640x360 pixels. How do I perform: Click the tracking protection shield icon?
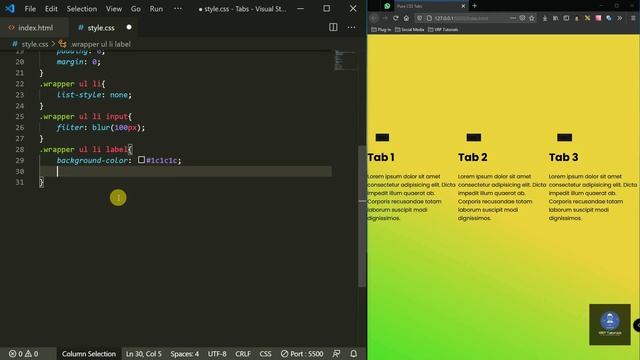point(420,18)
